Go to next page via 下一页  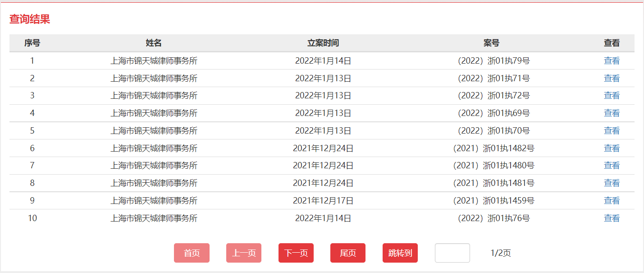[296, 253]
